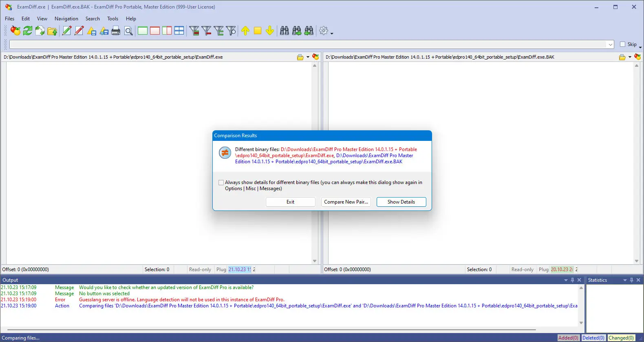Open the Search menu
Viewport: 644px width, 342px height.
[x=93, y=19]
